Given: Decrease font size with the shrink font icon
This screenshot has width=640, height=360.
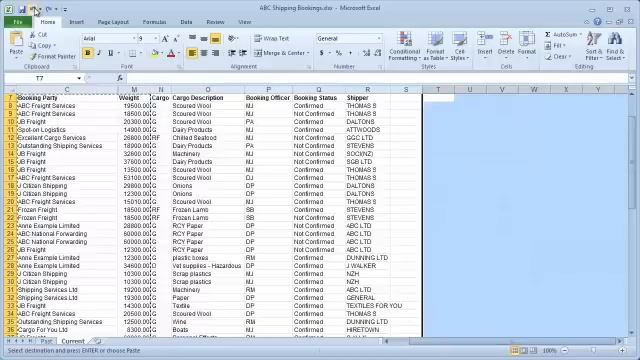Looking at the screenshot, I should [x=176, y=39].
